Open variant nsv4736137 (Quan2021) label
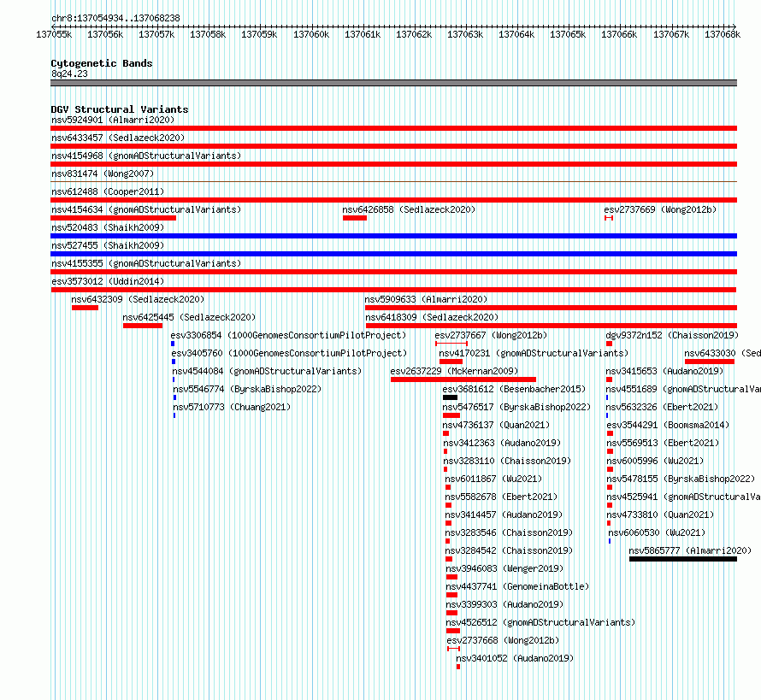This screenshot has width=761, height=700. 496,425
